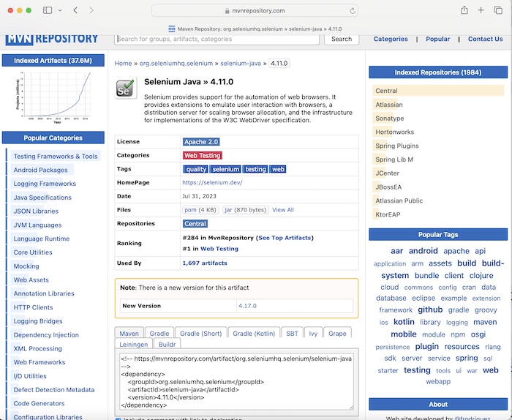Select the kotlin popular tag
The image size is (512, 420).
404,322
